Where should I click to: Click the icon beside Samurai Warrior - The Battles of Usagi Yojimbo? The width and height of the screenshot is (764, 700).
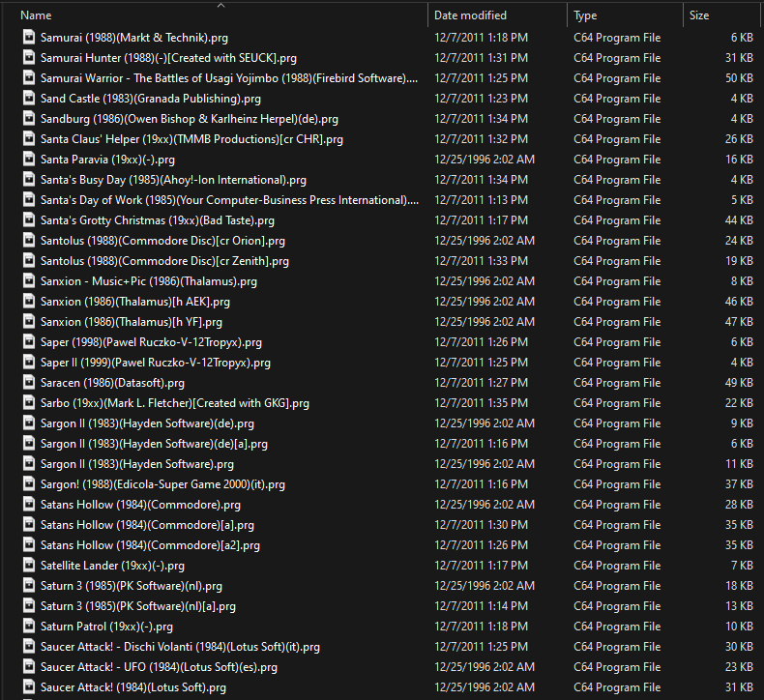coord(29,78)
